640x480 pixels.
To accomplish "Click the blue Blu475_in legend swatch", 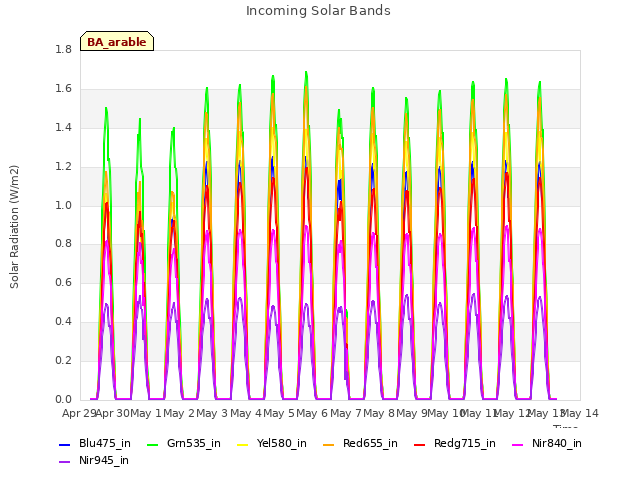I will (64, 444).
